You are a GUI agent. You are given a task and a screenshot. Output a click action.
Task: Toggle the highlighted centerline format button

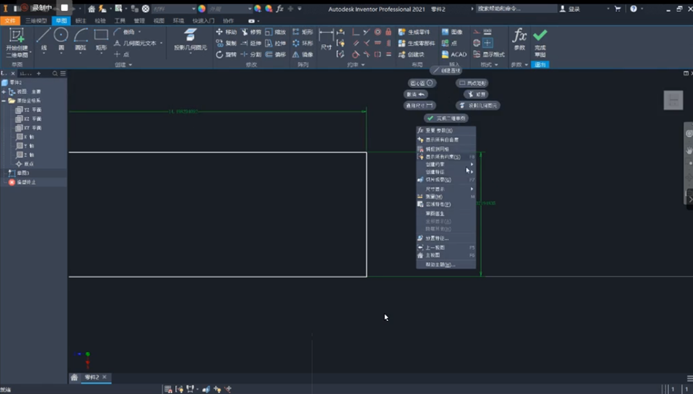(487, 43)
